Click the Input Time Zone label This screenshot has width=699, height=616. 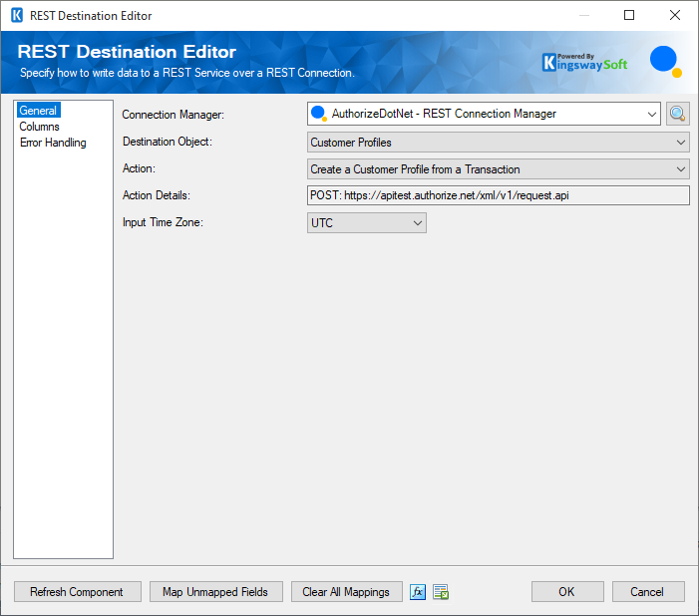[x=163, y=222]
